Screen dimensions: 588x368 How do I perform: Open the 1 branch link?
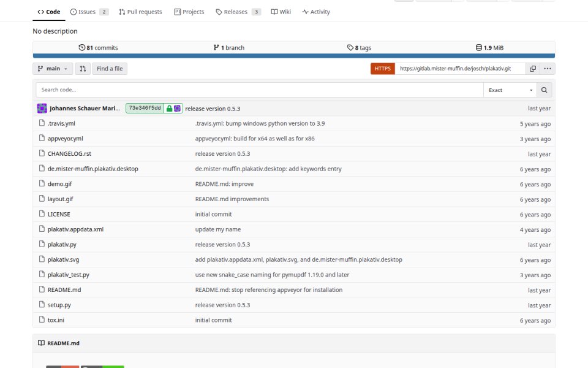(228, 48)
